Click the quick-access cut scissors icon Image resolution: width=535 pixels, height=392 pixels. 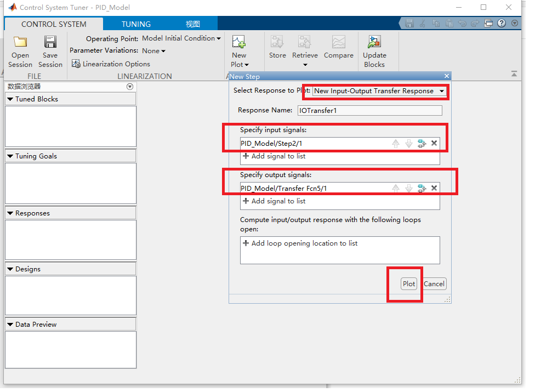coord(423,23)
